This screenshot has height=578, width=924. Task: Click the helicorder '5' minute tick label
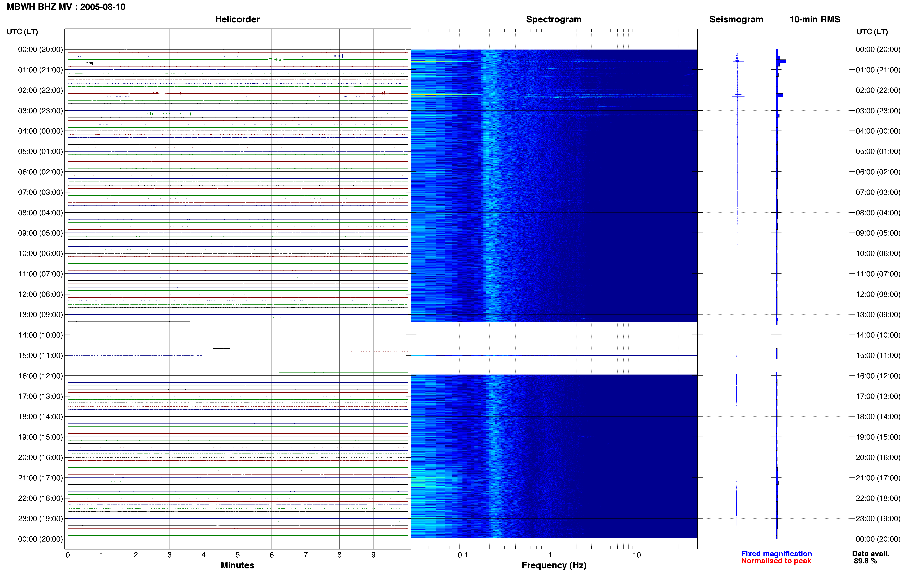(x=238, y=555)
